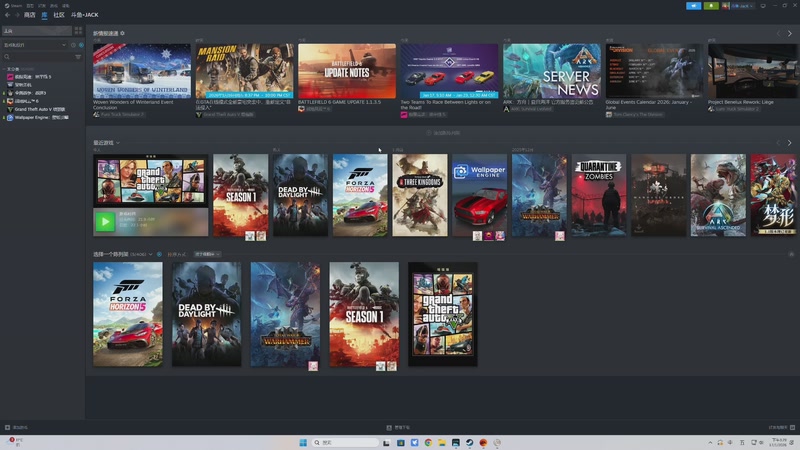The image size is (800, 450).
Task: Open Grand Theft Auto V cover in lower shelf
Action: [x=443, y=314]
